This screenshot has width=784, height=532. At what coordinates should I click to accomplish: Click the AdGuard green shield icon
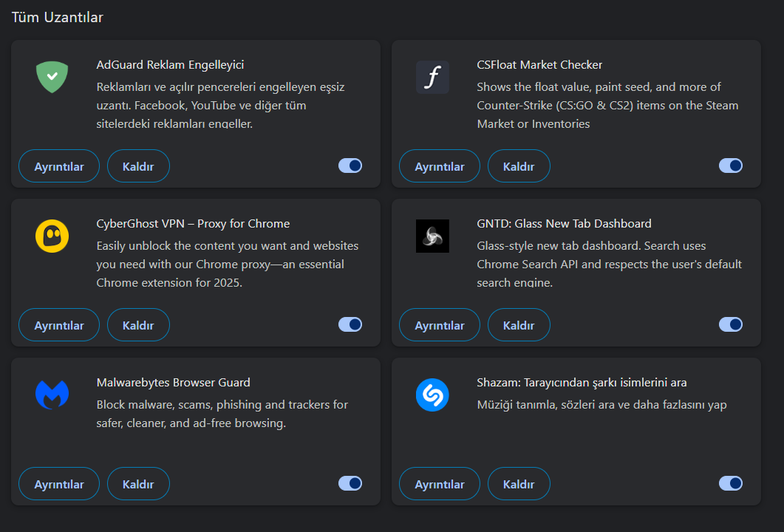pos(52,77)
